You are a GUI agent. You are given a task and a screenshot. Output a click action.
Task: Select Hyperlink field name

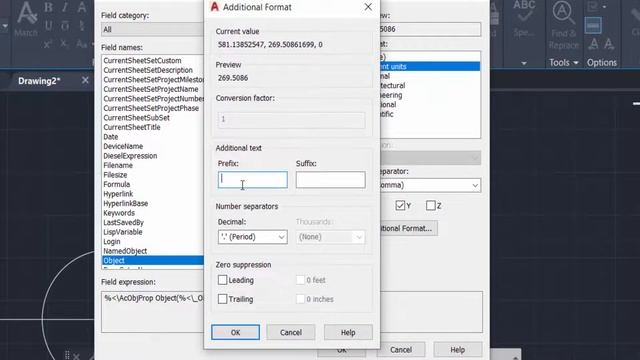[118, 194]
